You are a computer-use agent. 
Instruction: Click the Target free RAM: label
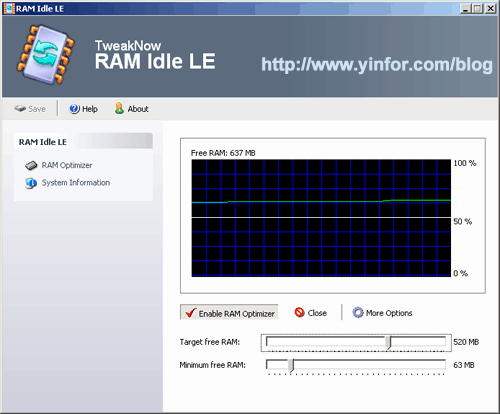pyautogui.click(x=210, y=342)
